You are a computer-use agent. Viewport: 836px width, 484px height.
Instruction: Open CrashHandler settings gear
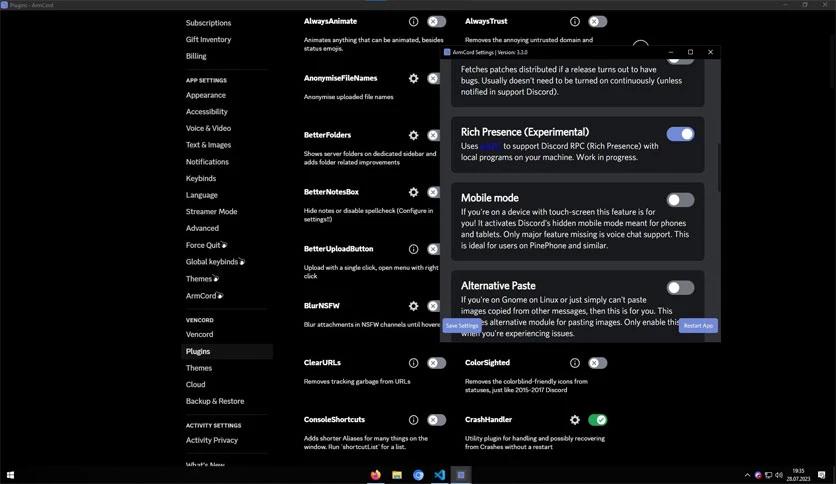point(574,420)
